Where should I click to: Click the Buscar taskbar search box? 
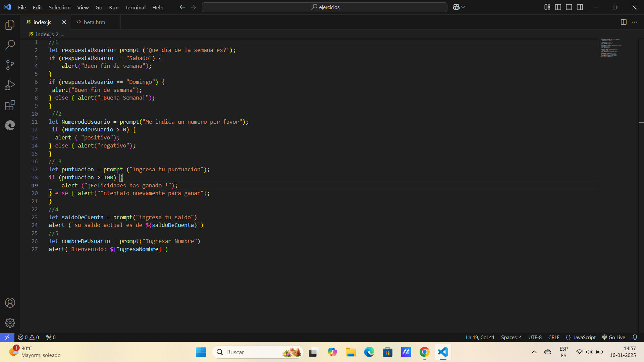[x=258, y=352]
